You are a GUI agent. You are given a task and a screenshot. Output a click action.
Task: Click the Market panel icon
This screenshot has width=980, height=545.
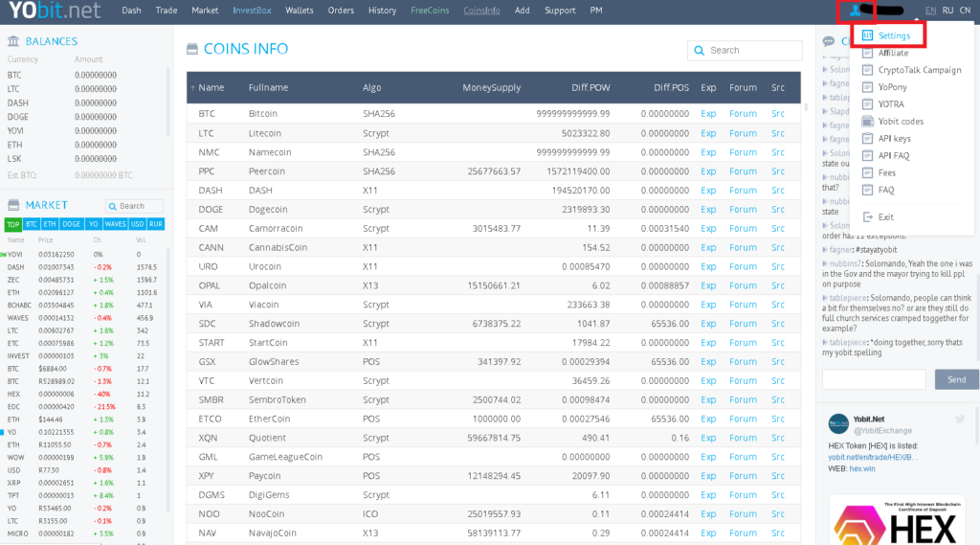13,205
